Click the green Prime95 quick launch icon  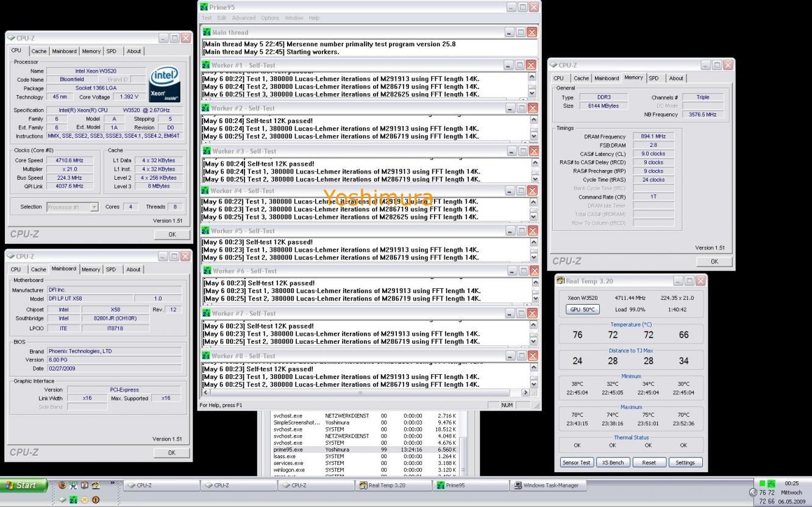point(73,500)
